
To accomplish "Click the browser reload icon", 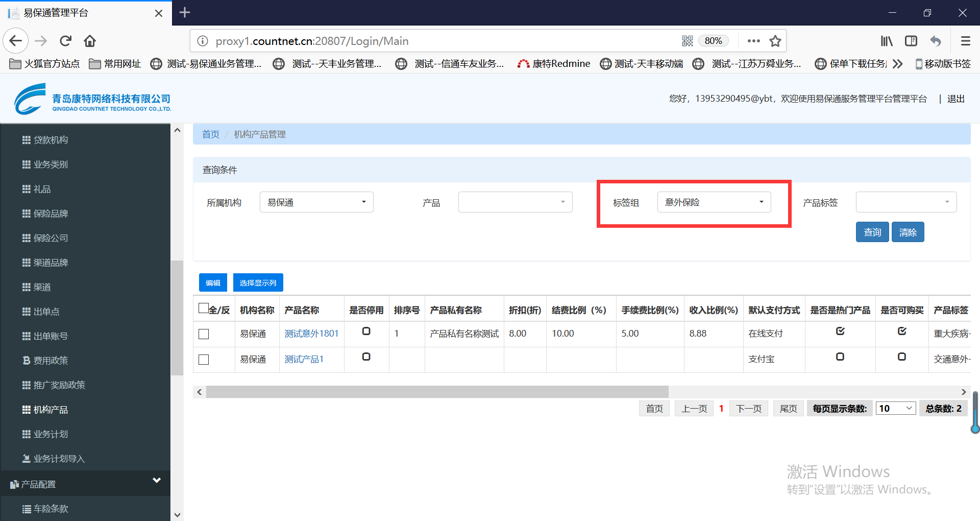I will tap(65, 41).
